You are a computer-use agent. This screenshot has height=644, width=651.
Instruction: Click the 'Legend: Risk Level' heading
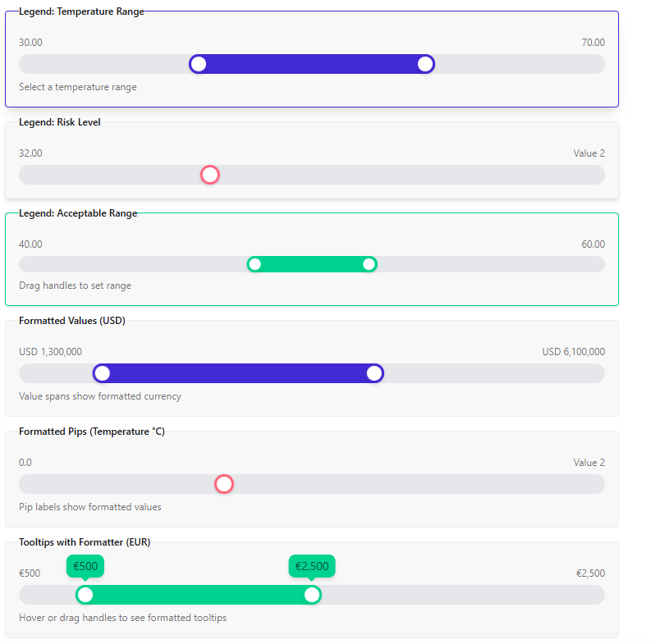[60, 122]
